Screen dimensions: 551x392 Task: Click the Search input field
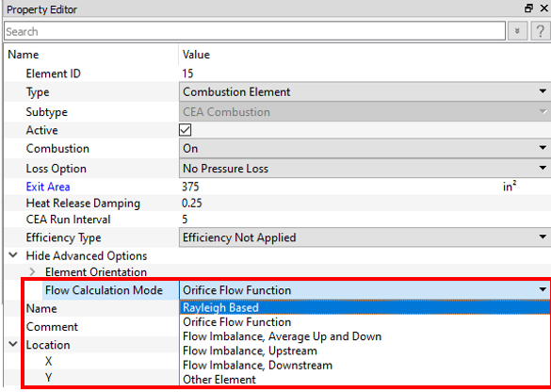click(254, 31)
